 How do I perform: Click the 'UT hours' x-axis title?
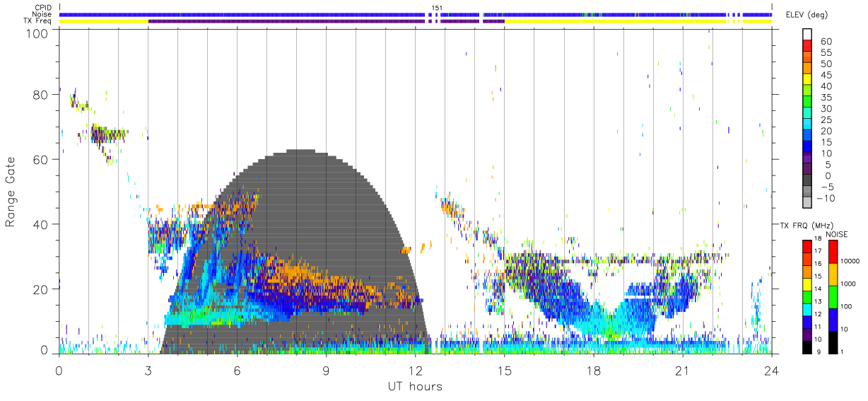coord(415,386)
